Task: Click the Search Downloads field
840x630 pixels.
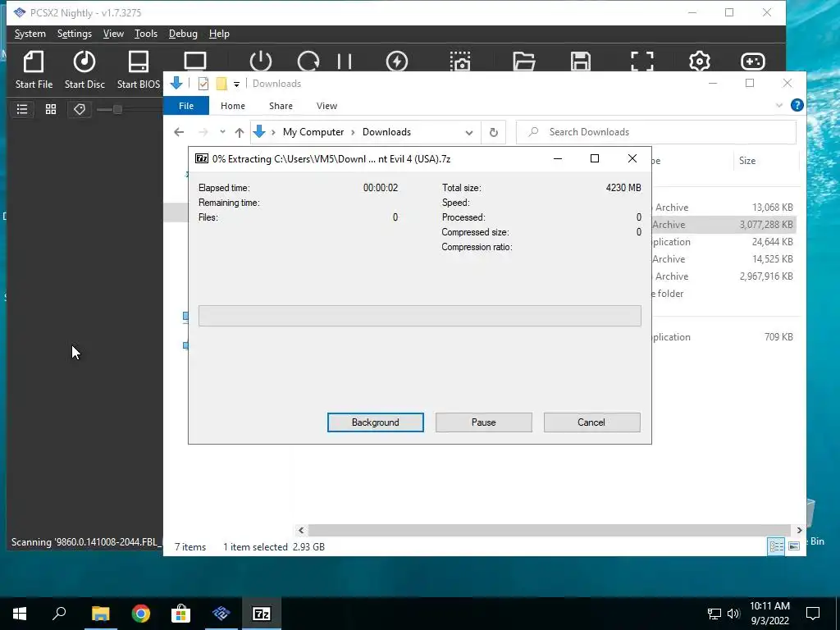Action: [656, 132]
